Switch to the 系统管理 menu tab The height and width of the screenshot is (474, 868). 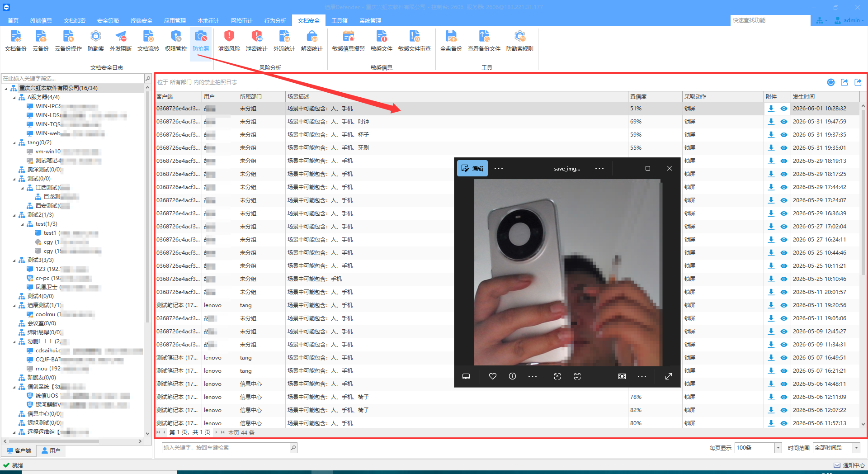pos(370,20)
